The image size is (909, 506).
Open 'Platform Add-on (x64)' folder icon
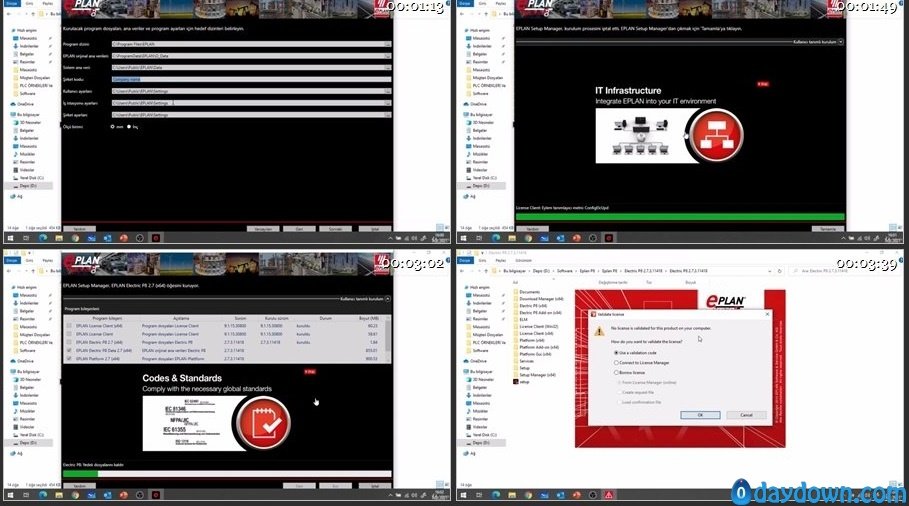[x=516, y=347]
